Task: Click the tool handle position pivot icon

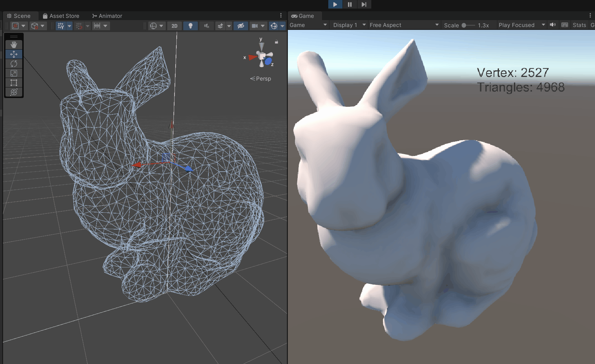Action: pos(15,26)
